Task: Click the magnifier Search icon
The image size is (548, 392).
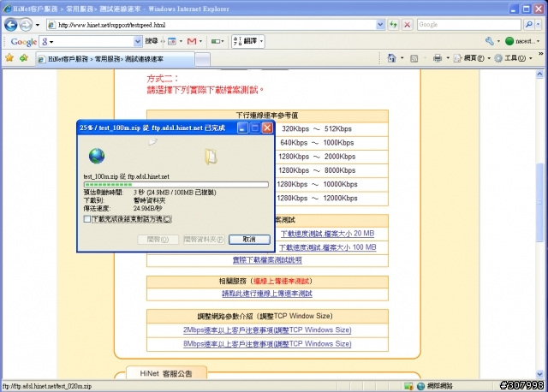Action: pos(529,25)
